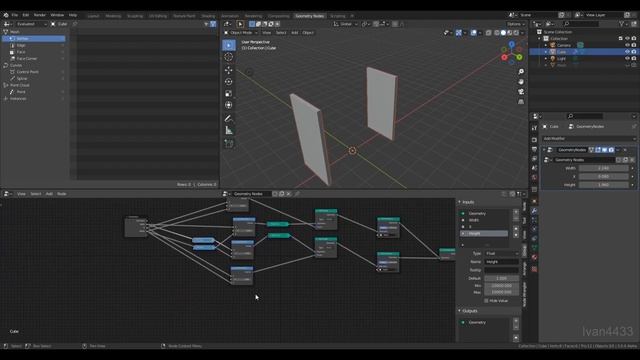This screenshot has width=640, height=360.
Task: Enable the Hide Value checkbox
Action: [x=486, y=301]
